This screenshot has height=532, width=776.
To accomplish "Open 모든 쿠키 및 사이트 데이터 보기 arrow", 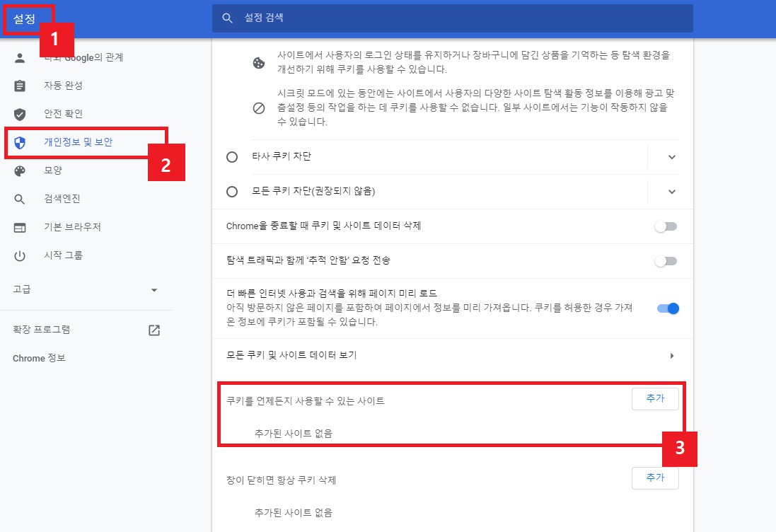I will pos(671,356).
